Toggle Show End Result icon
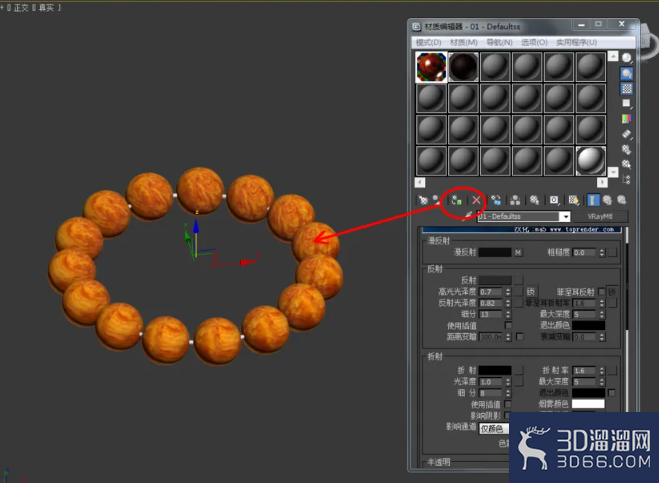The width and height of the screenshot is (659, 483). pyautogui.click(x=593, y=200)
